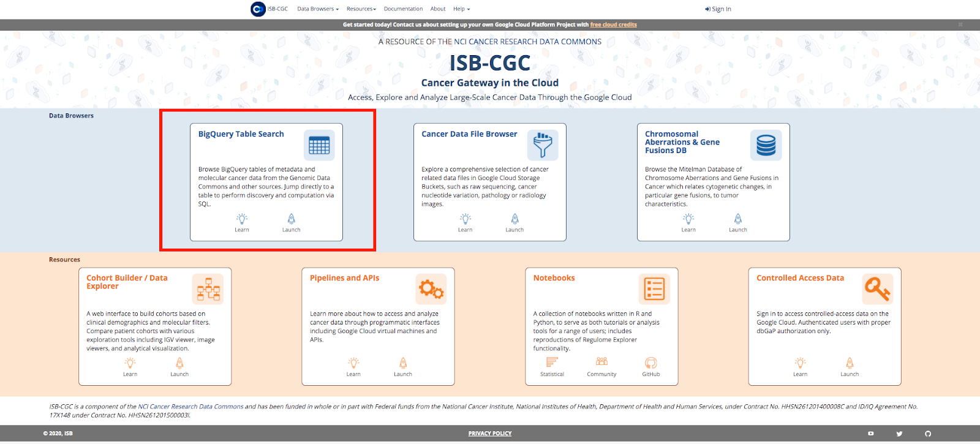Open the Documentation menu item
980x444 pixels.
point(403,9)
